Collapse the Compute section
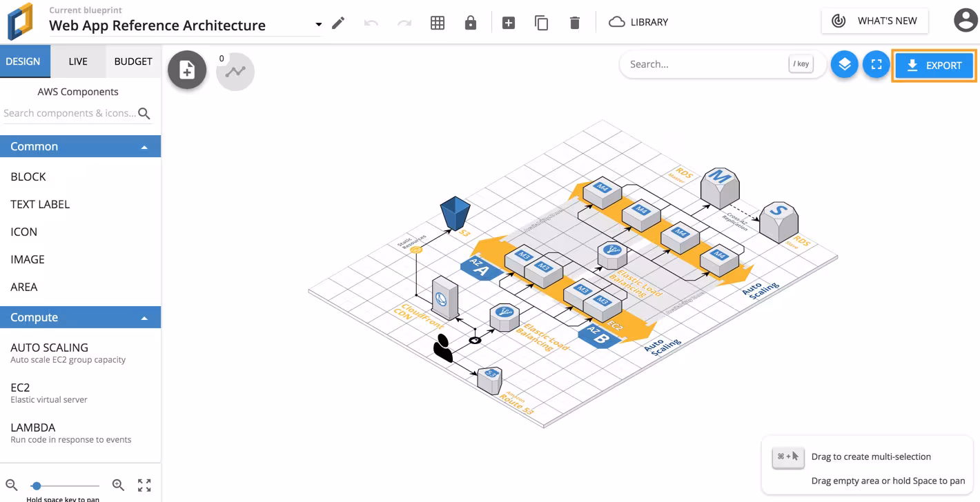Screen dimensions: 980x502 coord(80,317)
